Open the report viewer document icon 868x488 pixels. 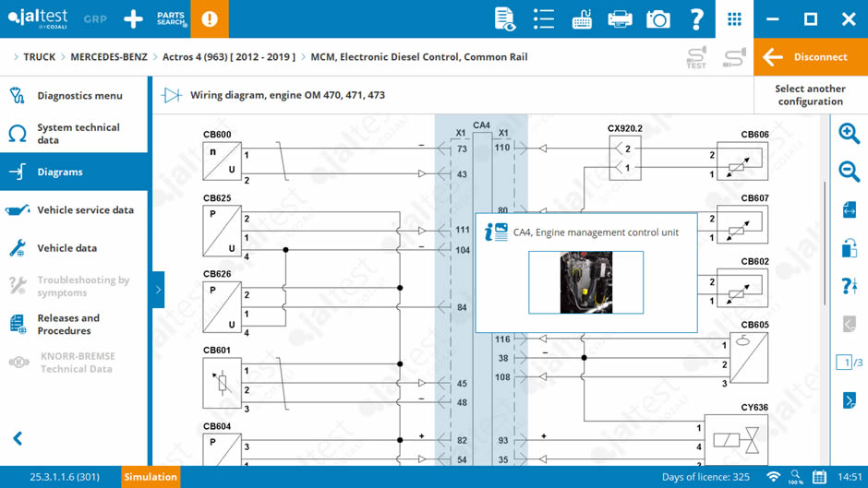[504, 18]
